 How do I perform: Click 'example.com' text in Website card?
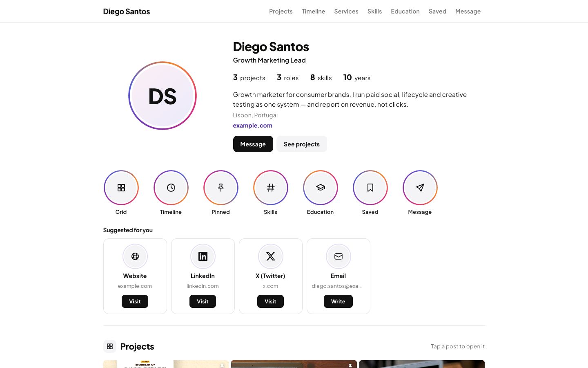[135, 286]
